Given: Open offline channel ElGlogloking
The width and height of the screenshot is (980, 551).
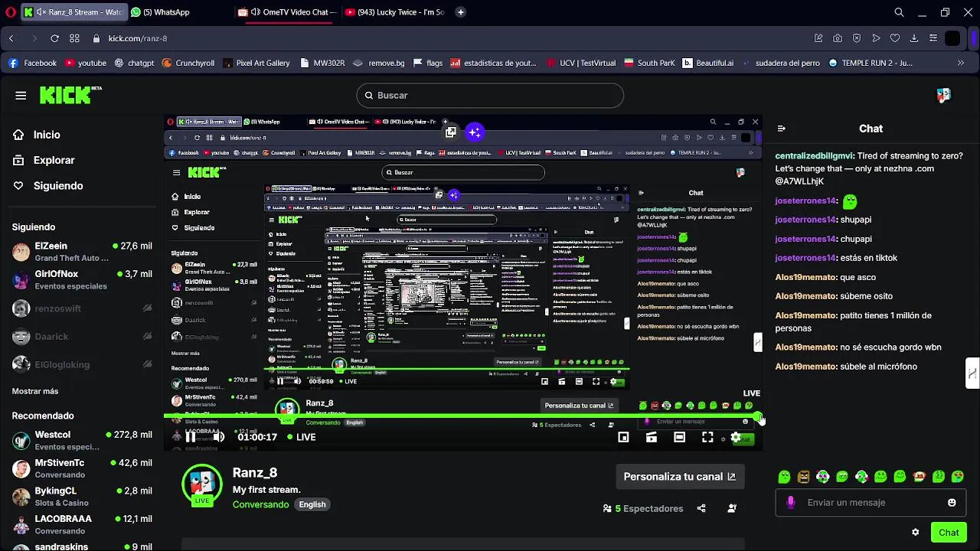Looking at the screenshot, I should coord(82,365).
